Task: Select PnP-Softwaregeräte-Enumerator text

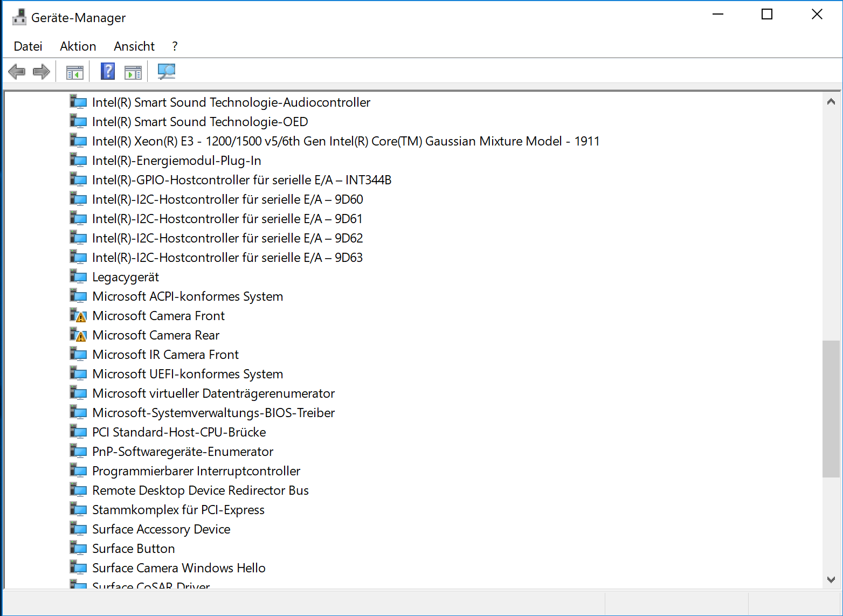Action: pyautogui.click(x=183, y=452)
